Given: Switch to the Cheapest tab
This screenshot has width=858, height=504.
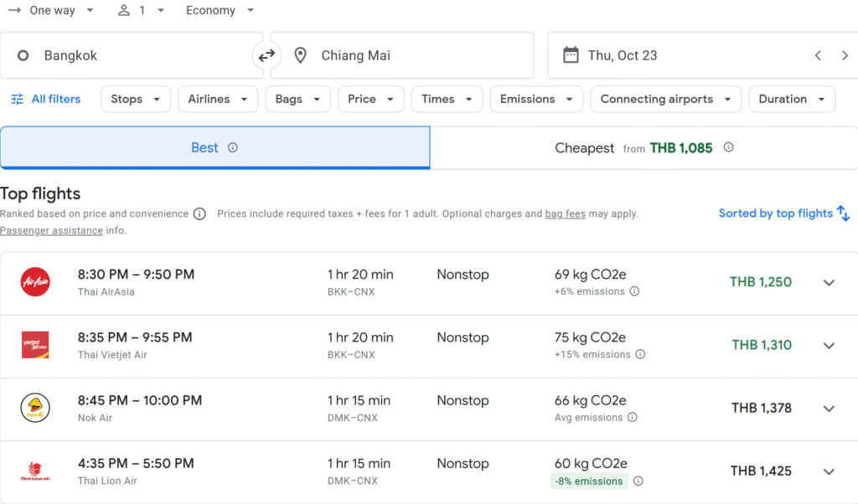Looking at the screenshot, I should click(643, 148).
